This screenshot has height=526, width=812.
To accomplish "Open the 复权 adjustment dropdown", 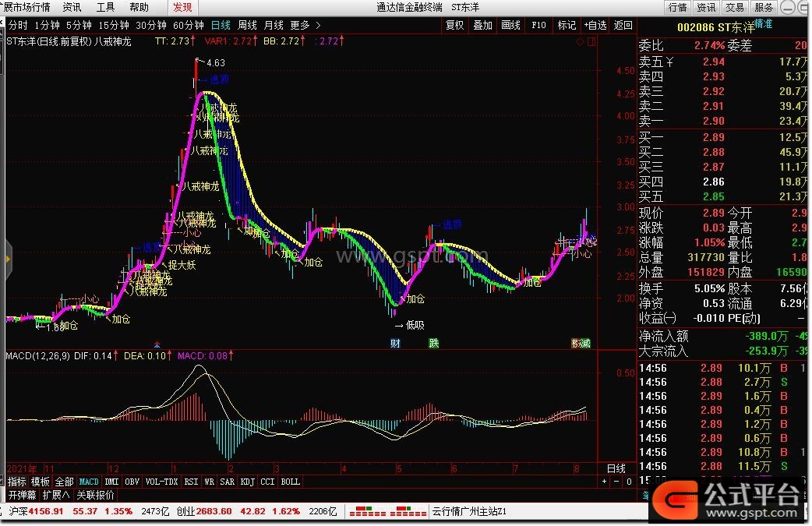I will click(454, 25).
